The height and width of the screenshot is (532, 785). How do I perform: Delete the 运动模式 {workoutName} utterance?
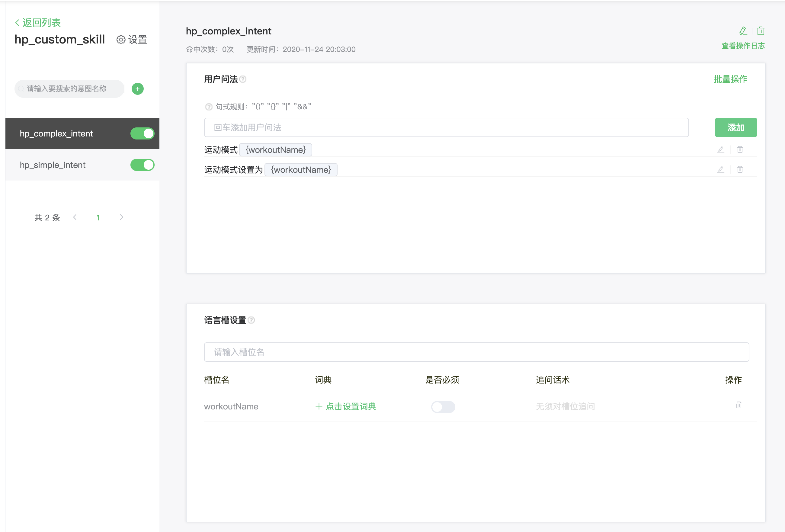(740, 150)
